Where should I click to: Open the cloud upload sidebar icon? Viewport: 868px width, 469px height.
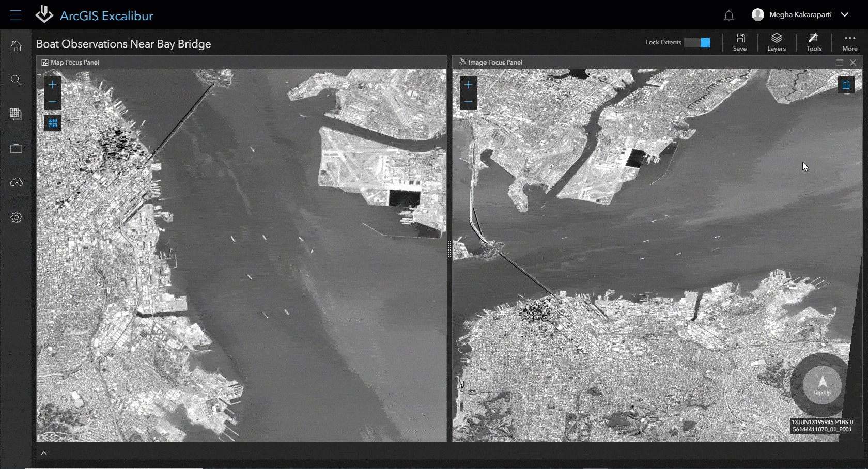pyautogui.click(x=16, y=183)
